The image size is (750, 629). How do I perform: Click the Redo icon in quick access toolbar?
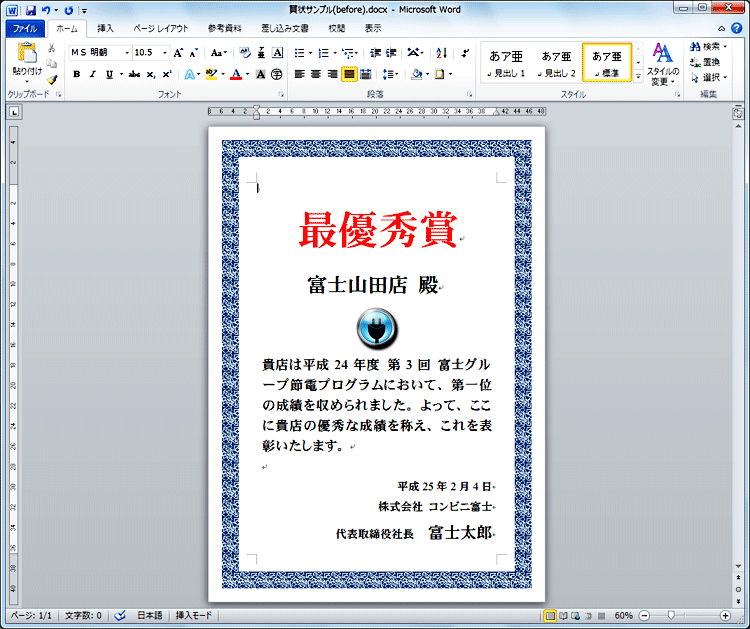(x=69, y=10)
